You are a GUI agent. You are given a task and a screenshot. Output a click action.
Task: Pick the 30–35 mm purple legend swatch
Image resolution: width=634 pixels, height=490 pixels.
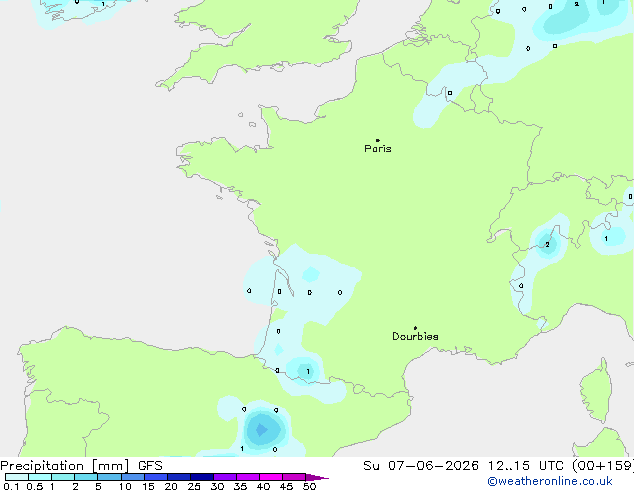pyautogui.click(x=225, y=477)
